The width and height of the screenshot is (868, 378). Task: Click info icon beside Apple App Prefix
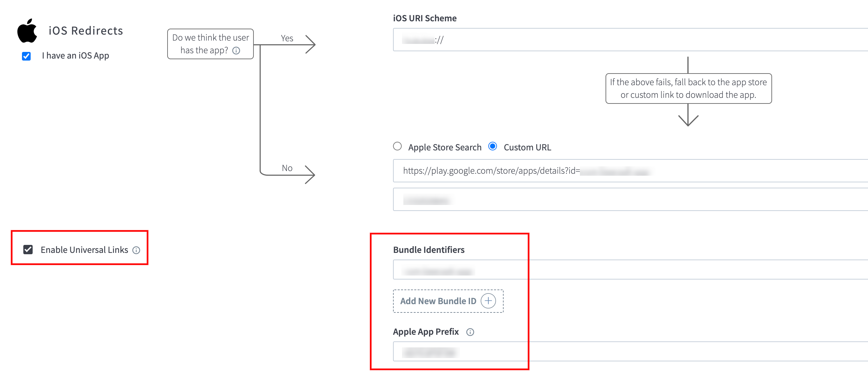pyautogui.click(x=470, y=332)
